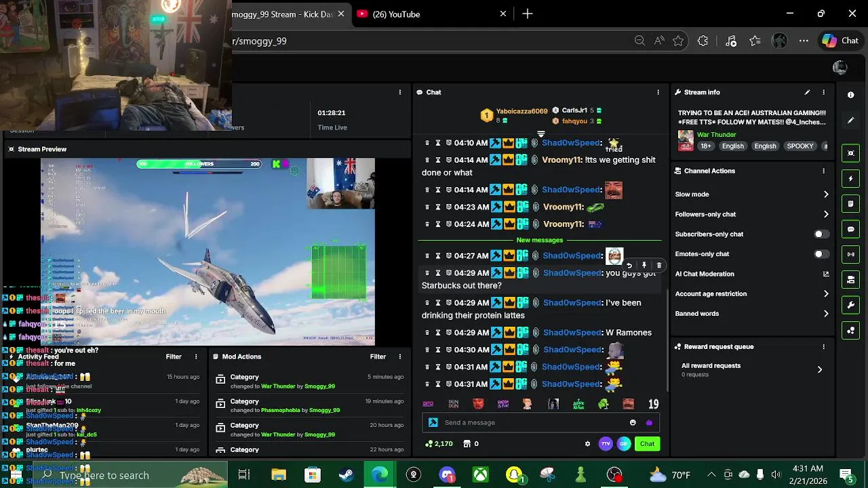Toggle the lightning bolt sidebar icon
The width and height of the screenshot is (868, 488).
click(851, 178)
